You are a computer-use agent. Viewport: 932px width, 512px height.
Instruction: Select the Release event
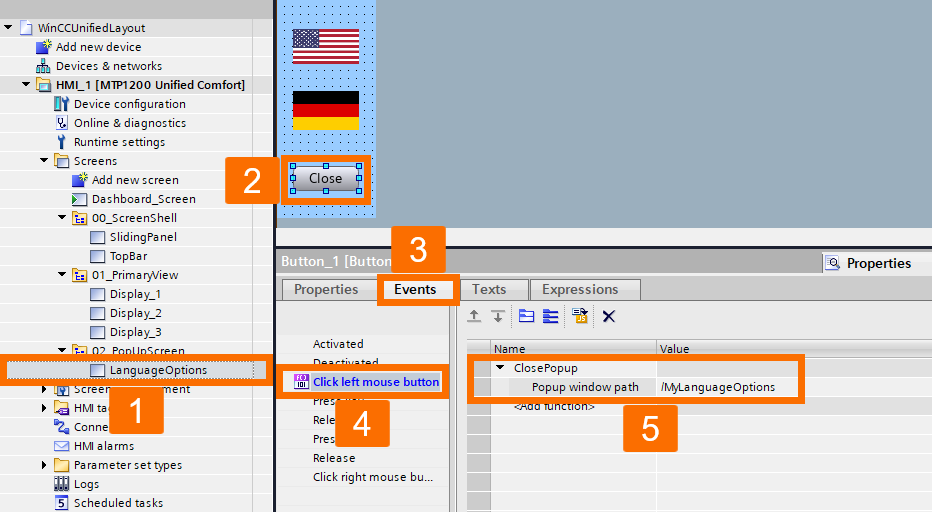click(334, 458)
